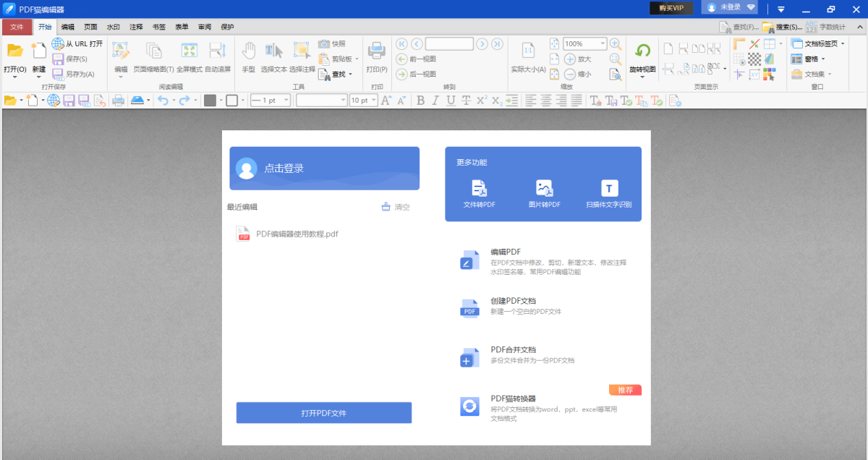Click the Rotate View (旋转视图) icon
868x460 pixels.
coord(642,51)
